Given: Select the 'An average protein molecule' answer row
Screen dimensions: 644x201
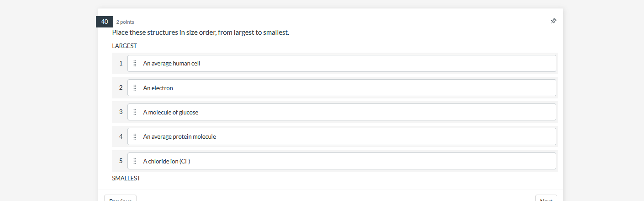Looking at the screenshot, I should coord(342,136).
